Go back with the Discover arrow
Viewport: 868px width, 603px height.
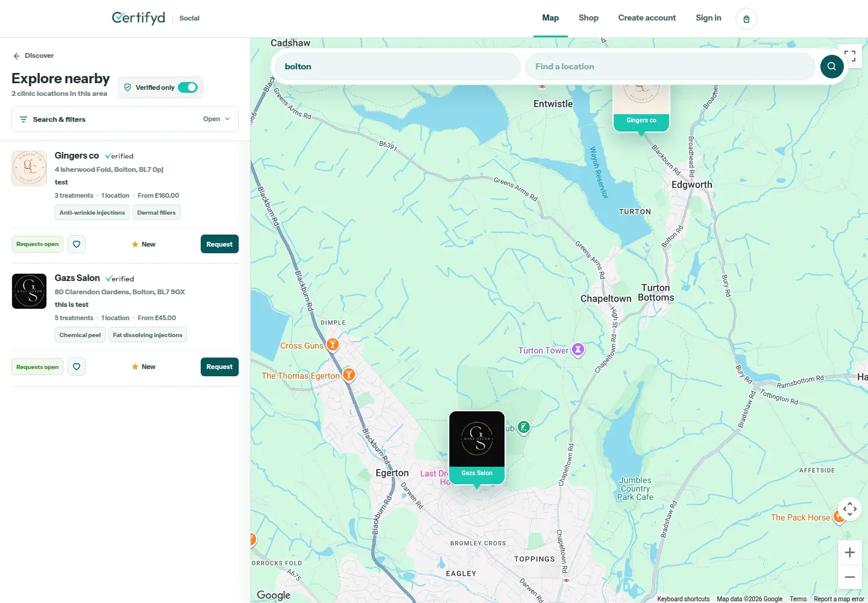click(x=16, y=56)
